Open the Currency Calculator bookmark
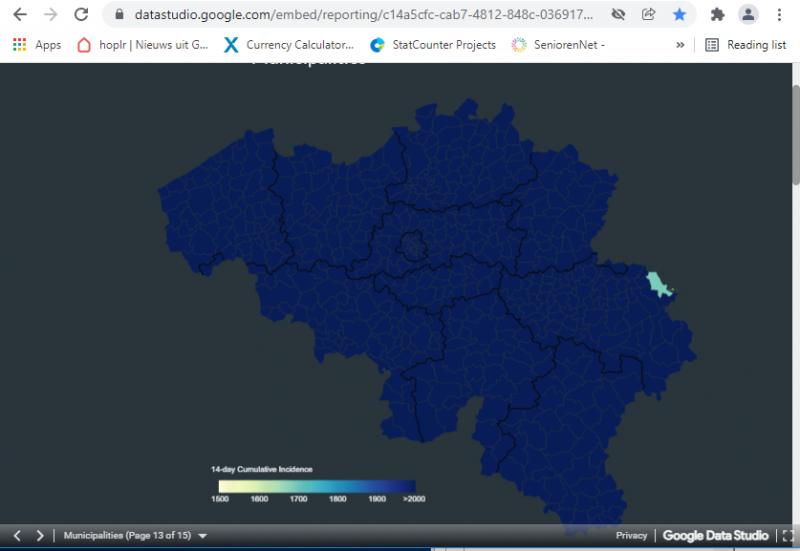The image size is (800, 551). tap(289, 45)
